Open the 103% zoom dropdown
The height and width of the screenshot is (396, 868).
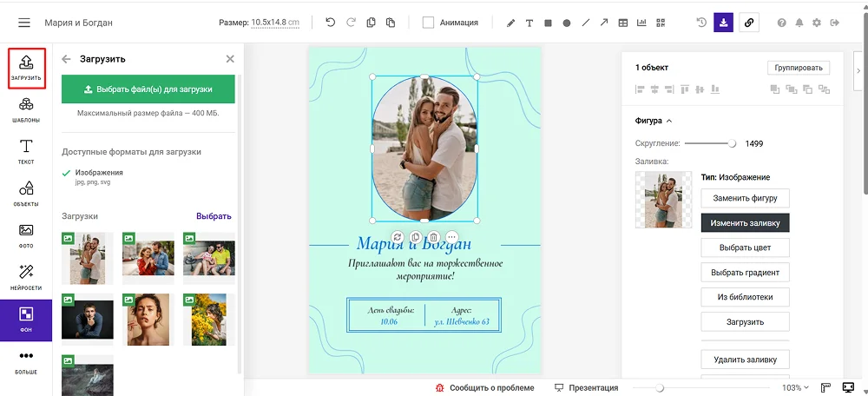[796, 387]
